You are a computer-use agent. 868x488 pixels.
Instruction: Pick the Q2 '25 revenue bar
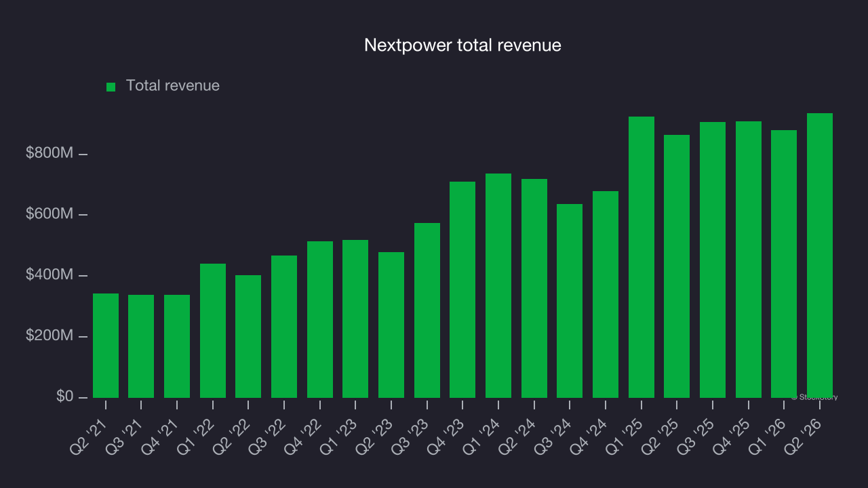[x=677, y=266]
